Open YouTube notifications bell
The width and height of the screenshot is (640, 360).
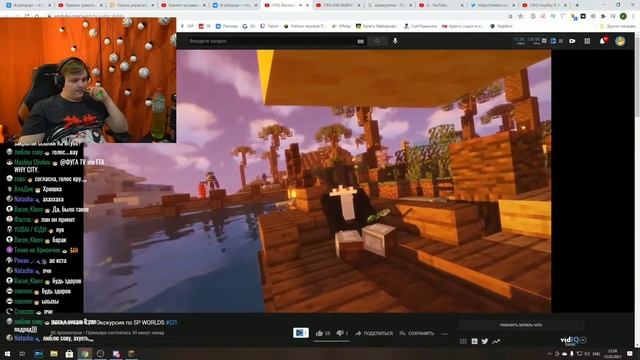pos(603,41)
